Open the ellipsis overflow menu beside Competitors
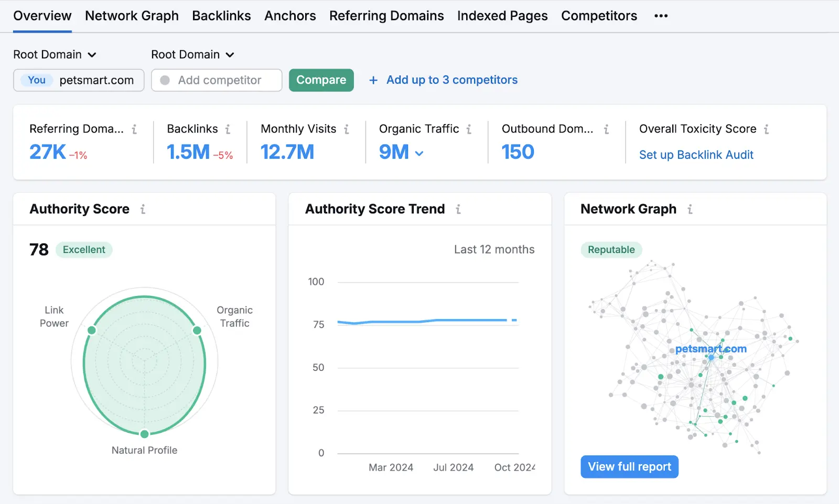The image size is (839, 504). pos(660,16)
